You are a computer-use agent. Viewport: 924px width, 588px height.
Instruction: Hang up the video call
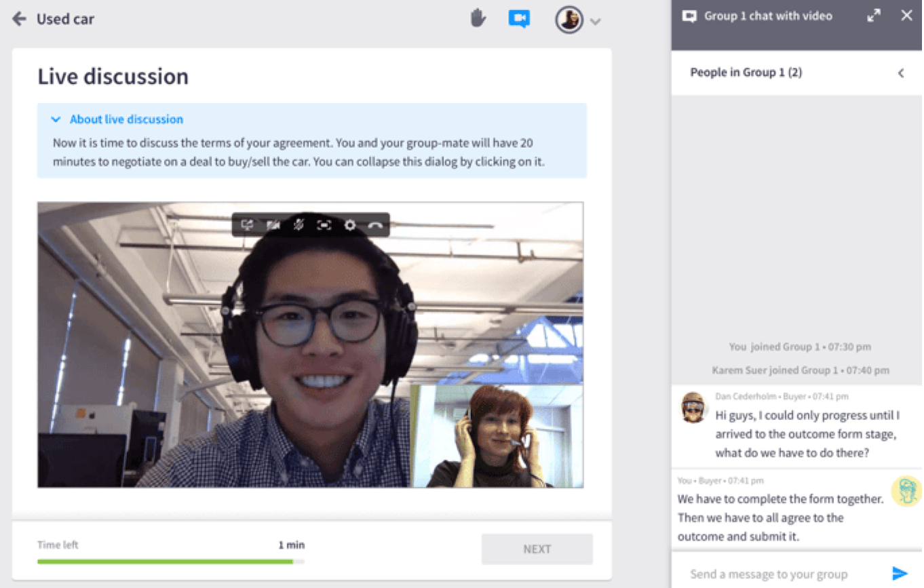[376, 225]
